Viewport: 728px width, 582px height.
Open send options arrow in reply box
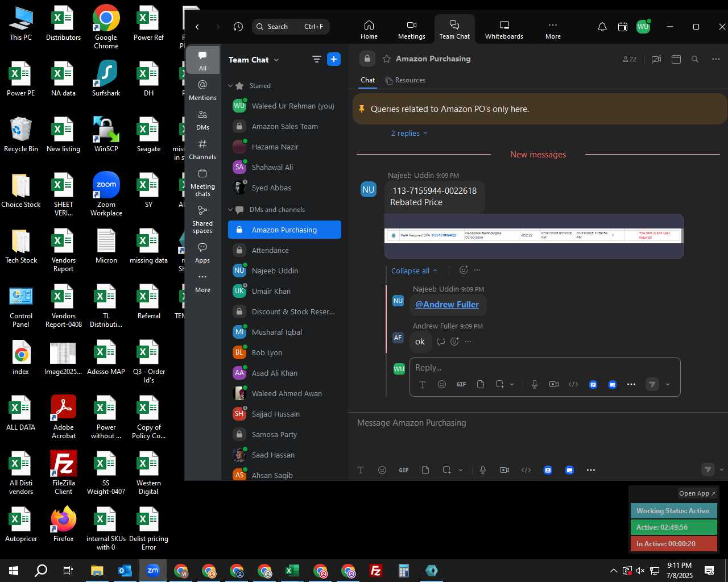click(668, 384)
